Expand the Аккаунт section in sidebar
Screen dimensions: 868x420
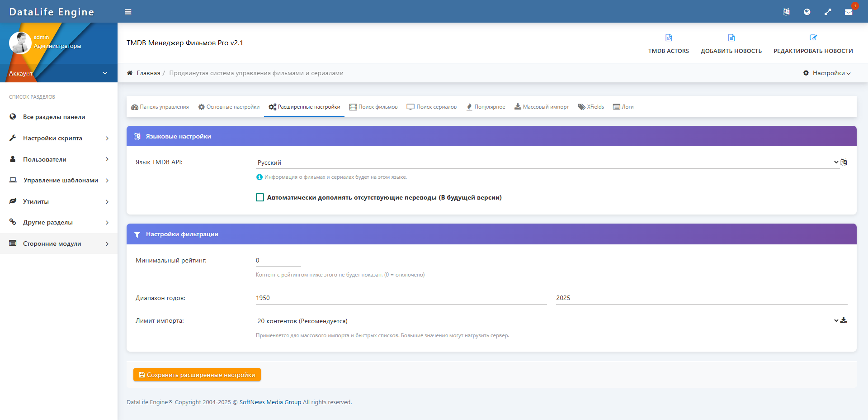coord(59,73)
